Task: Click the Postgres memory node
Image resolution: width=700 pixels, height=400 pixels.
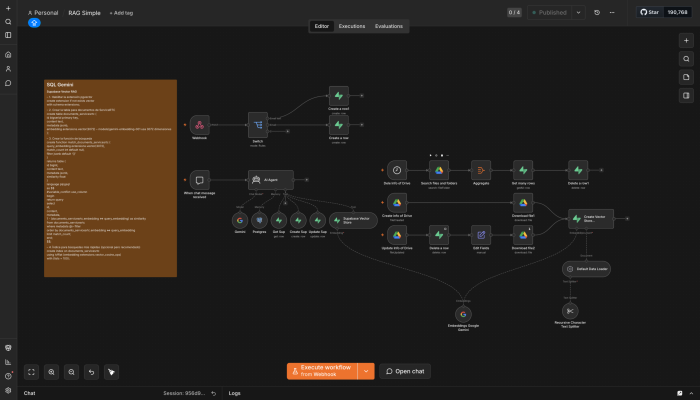Action: click(x=259, y=221)
